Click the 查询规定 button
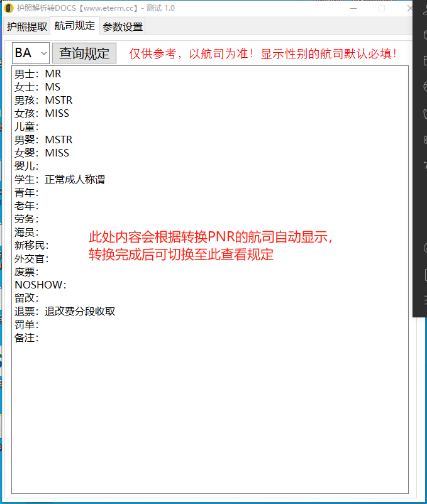 tap(84, 53)
